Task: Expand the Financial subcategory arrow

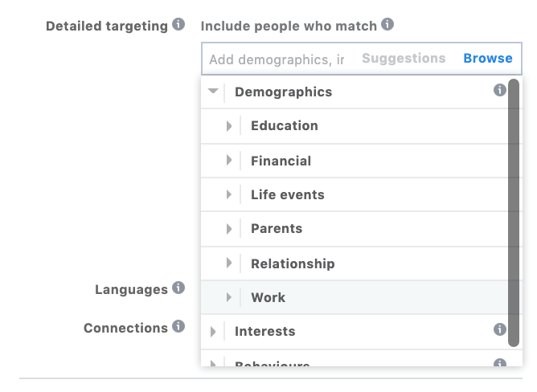Action: click(x=229, y=161)
